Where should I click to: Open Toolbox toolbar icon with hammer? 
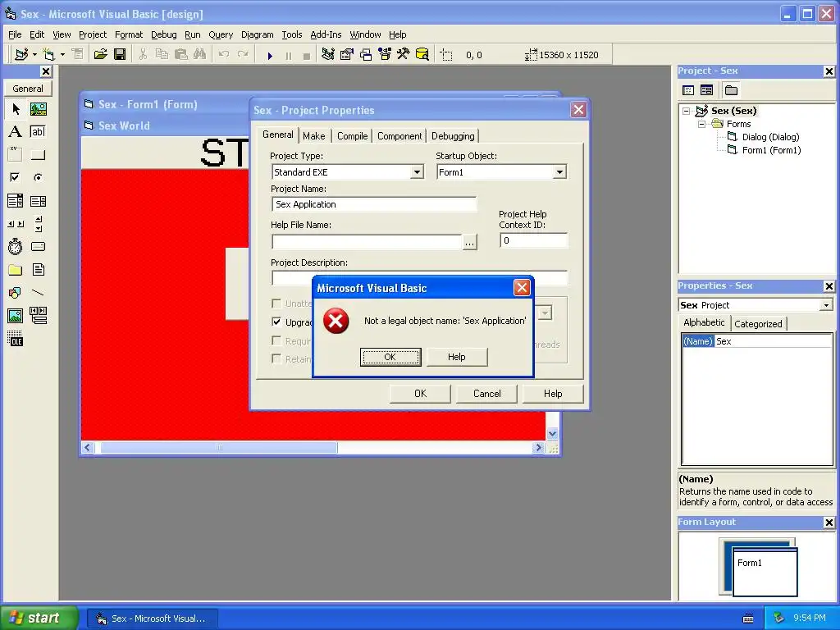pyautogui.click(x=403, y=55)
